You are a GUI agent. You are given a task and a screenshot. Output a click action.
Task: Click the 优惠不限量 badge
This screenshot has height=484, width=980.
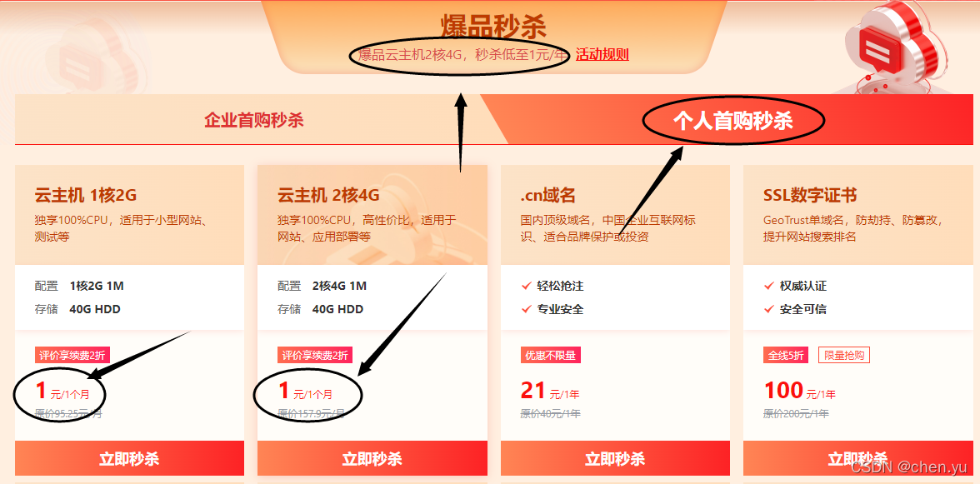coord(551,356)
